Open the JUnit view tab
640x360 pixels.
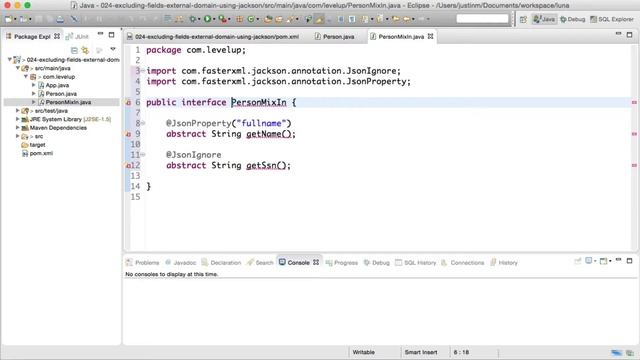(x=77, y=37)
